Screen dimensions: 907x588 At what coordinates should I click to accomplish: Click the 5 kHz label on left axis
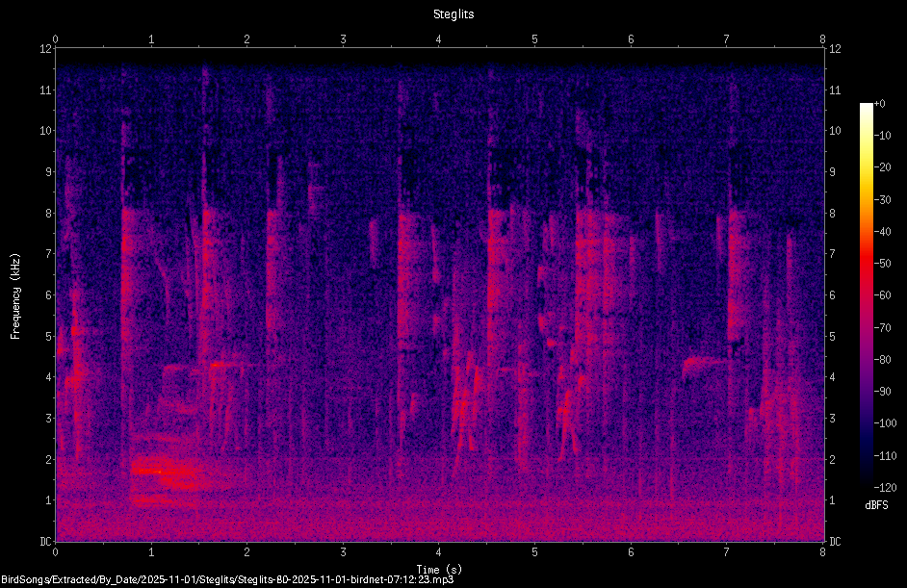pyautogui.click(x=49, y=337)
